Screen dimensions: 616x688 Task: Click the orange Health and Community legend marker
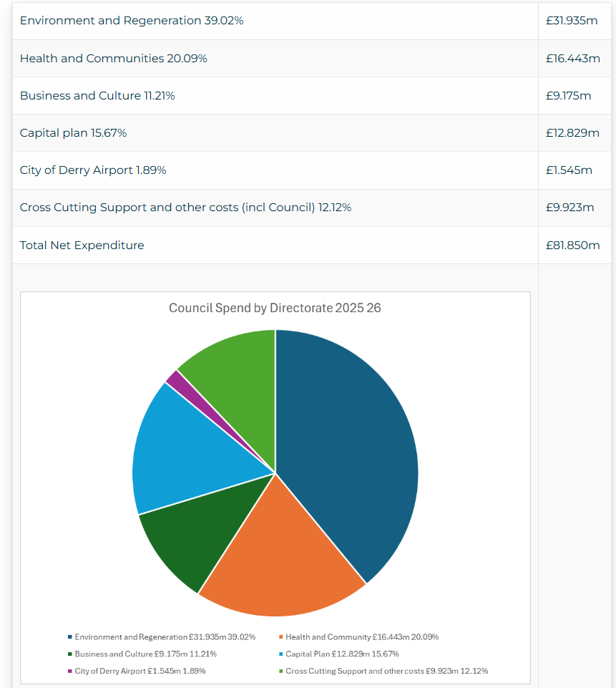pyautogui.click(x=280, y=636)
